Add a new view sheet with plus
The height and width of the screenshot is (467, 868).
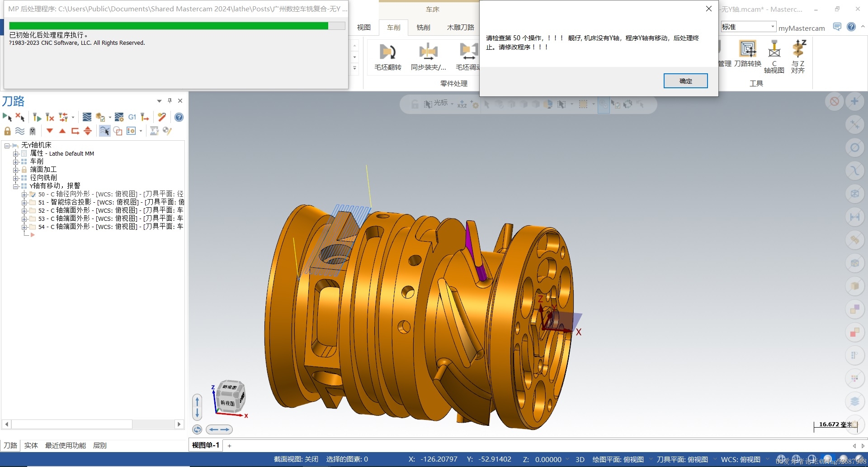coord(229,446)
